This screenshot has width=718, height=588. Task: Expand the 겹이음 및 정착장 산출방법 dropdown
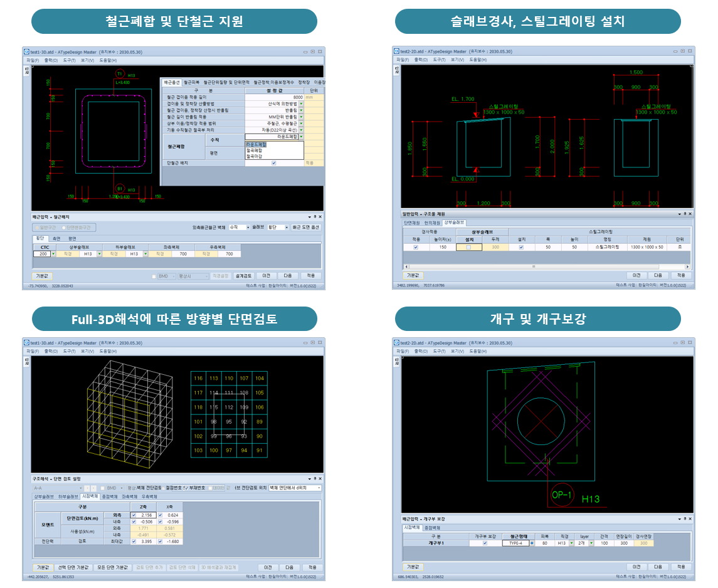(301, 104)
